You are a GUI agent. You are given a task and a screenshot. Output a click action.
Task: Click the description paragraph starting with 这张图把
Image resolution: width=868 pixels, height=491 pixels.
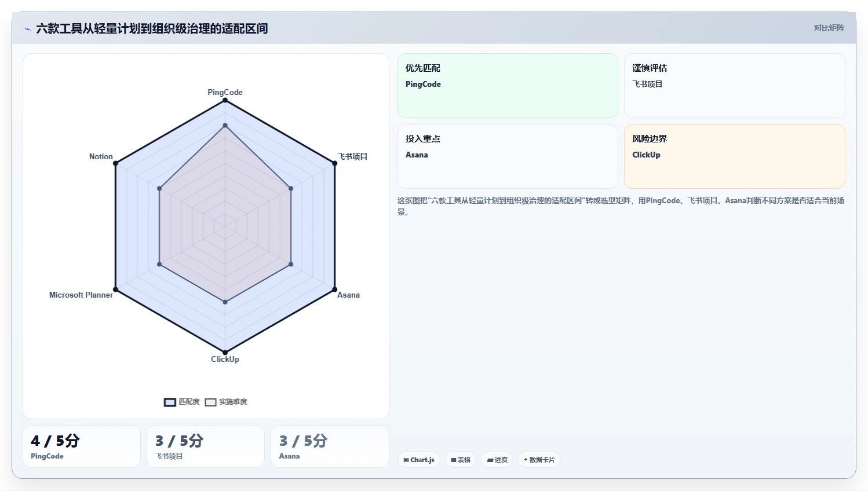[621, 206]
